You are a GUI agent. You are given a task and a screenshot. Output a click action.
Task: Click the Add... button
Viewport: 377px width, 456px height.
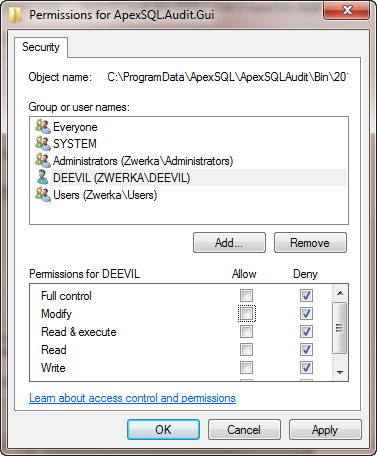click(x=229, y=243)
